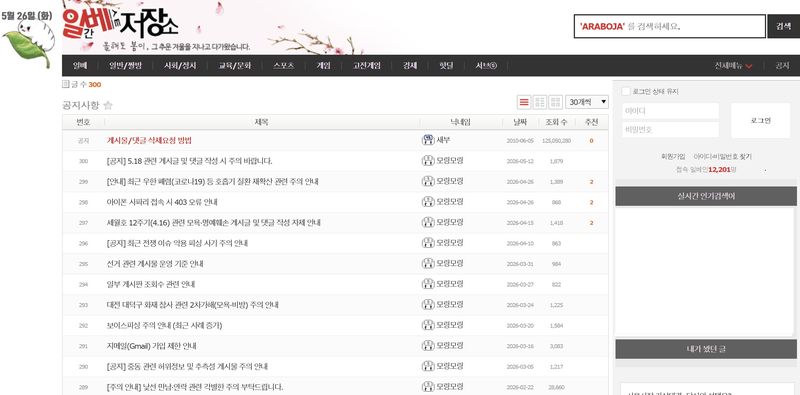
Task: Click the 글 수 300 post count
Action: (82, 84)
